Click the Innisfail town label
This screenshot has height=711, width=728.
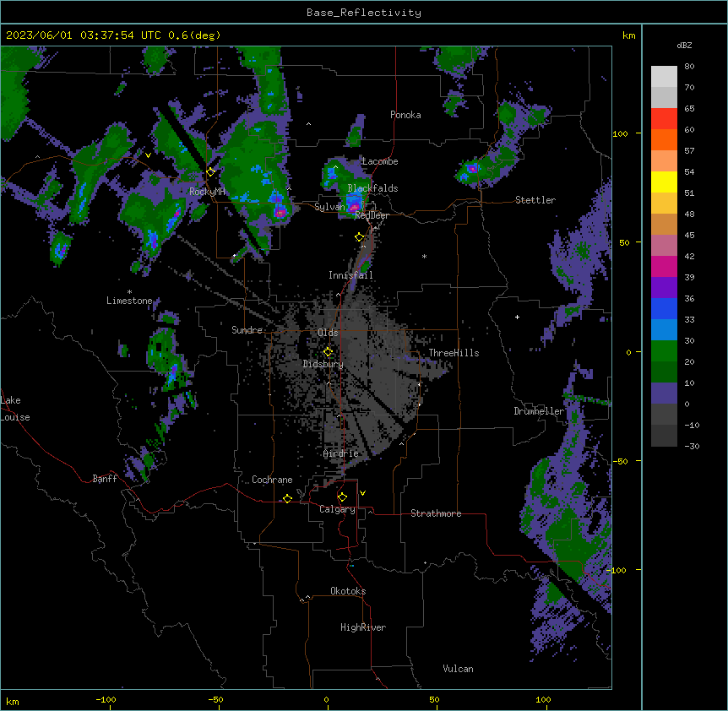point(350,275)
